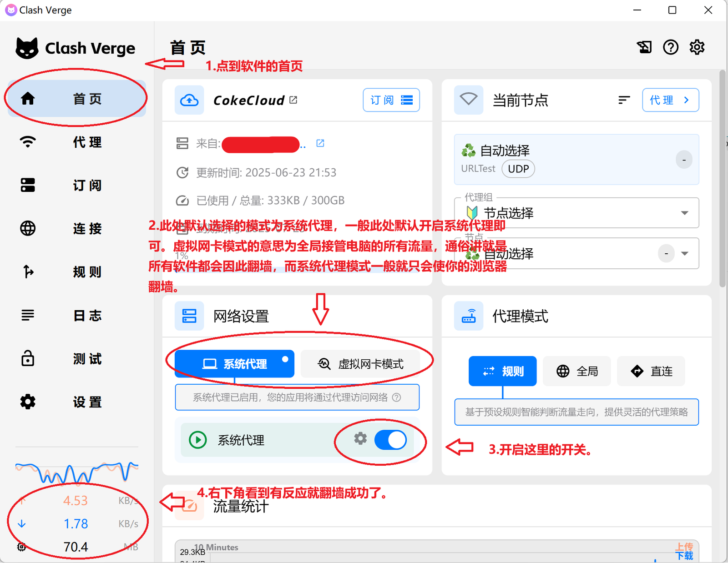Toggle the 系统代理 switch
728x563 pixels.
pos(390,440)
